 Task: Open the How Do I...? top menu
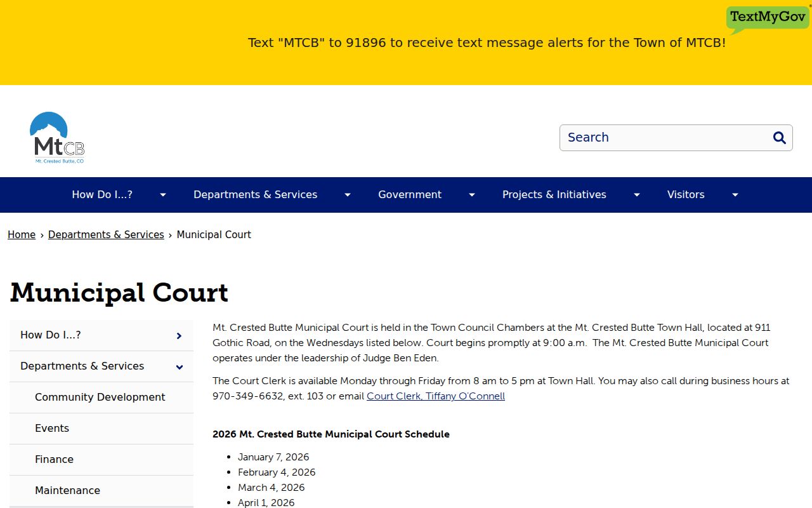pos(102,195)
